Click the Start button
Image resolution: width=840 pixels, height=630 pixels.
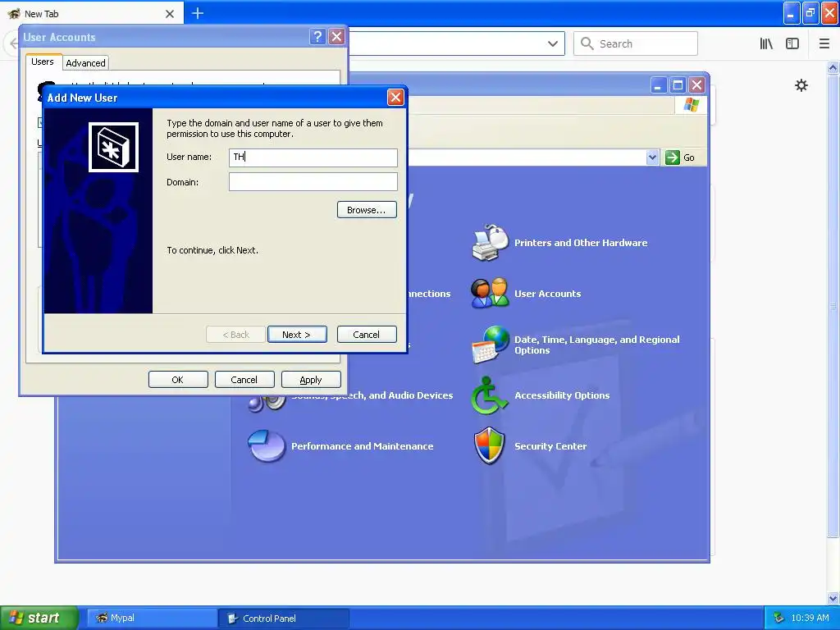click(x=39, y=618)
